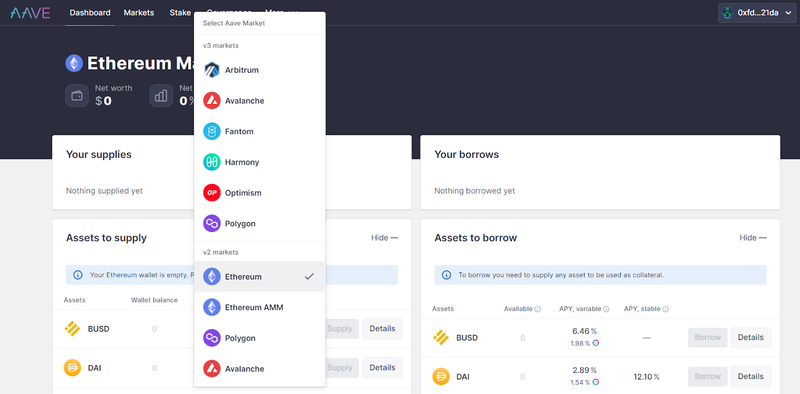Open Details for BUSD in supply list

[382, 329]
